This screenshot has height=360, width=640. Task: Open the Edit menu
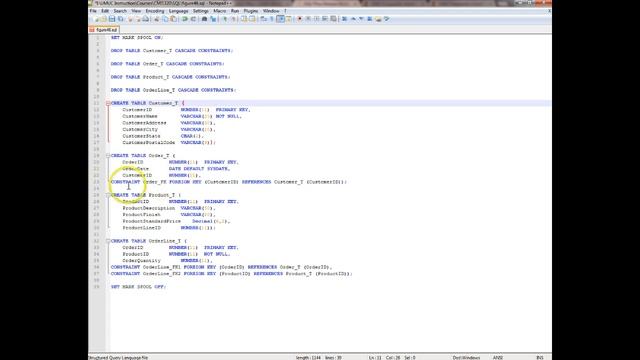[x=105, y=11]
